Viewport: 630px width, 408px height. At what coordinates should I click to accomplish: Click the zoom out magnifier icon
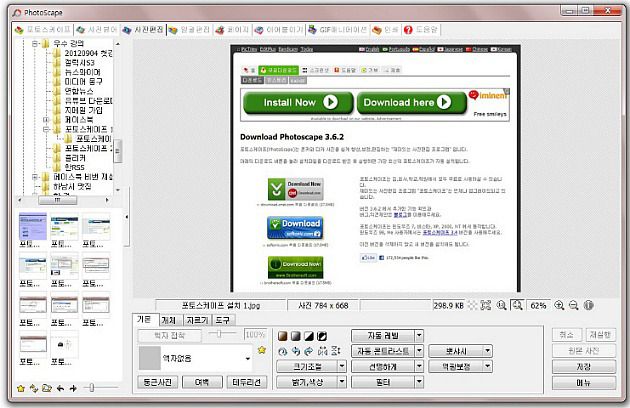pyautogui.click(x=574, y=305)
